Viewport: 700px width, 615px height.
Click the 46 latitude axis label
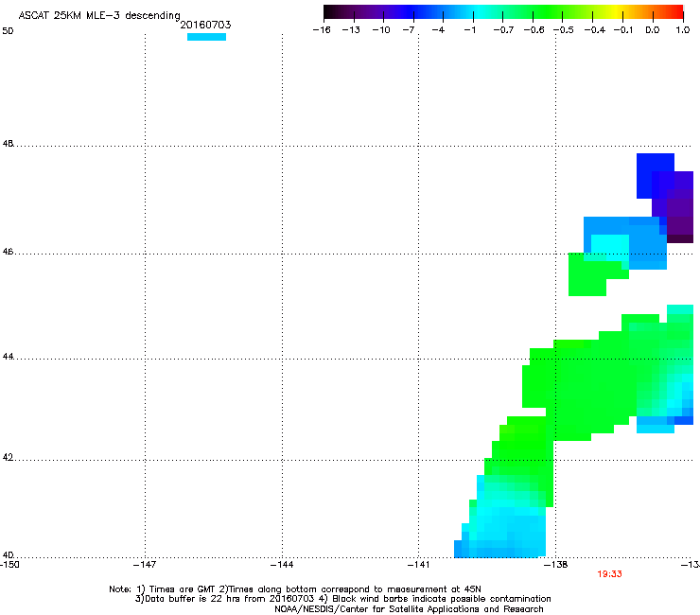[x=8, y=252]
